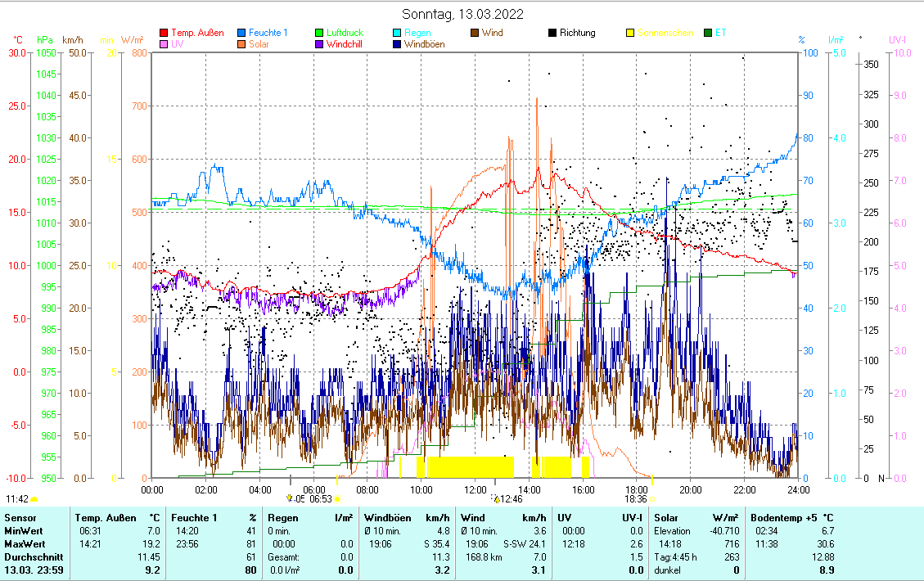
Task: Click the black Richtung legend square
Action: click(552, 33)
